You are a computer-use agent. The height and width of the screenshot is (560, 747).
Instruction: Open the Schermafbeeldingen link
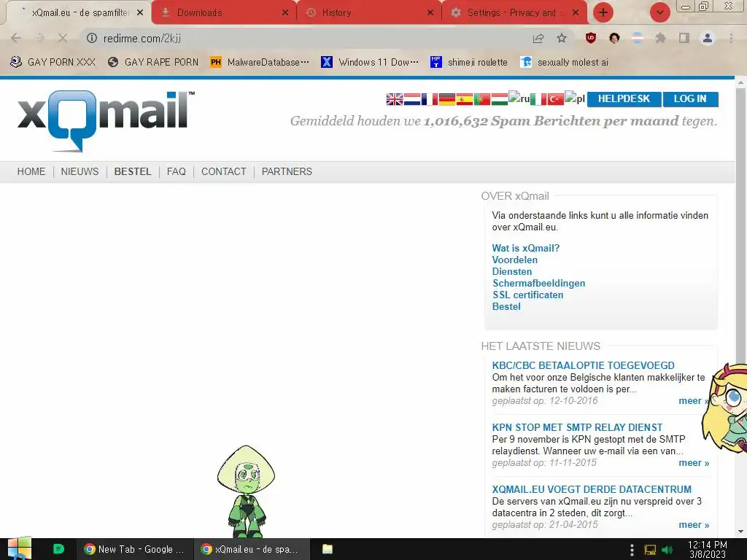tap(538, 284)
